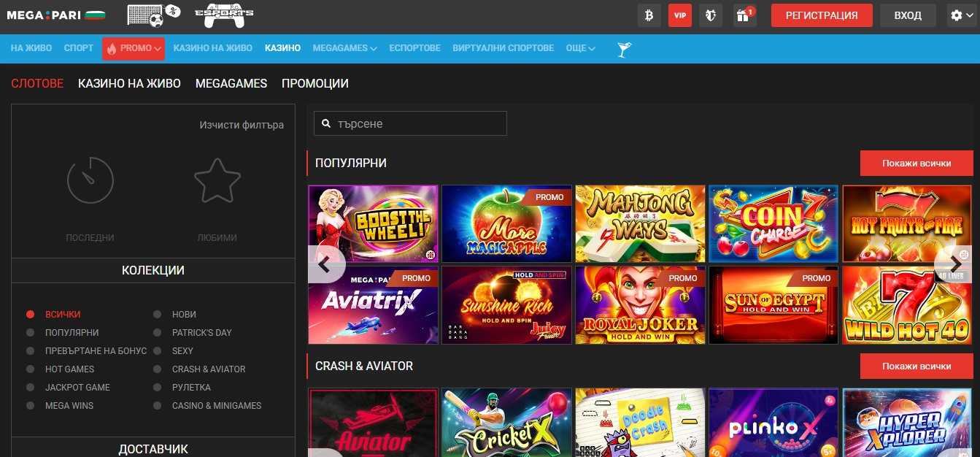
Task: Show all ПОПУЛЯРНИ games button
Action: click(x=917, y=164)
